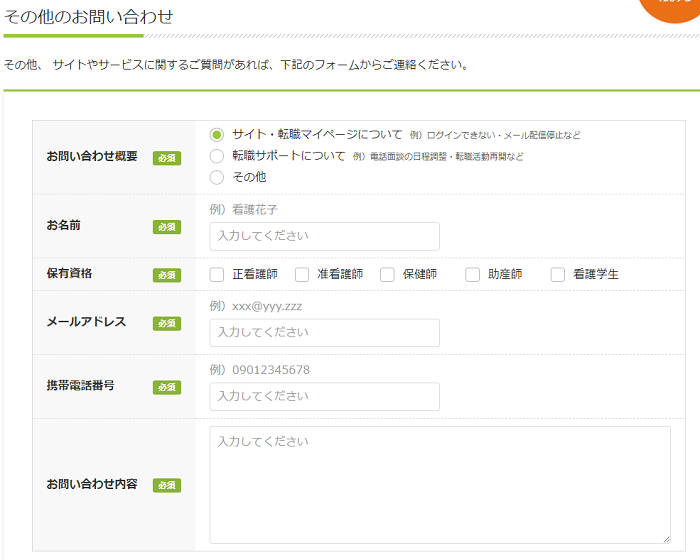Click the 必須 badge beside 携帯電話番号
Screen dimensions: 700x560
pyautogui.click(x=167, y=387)
